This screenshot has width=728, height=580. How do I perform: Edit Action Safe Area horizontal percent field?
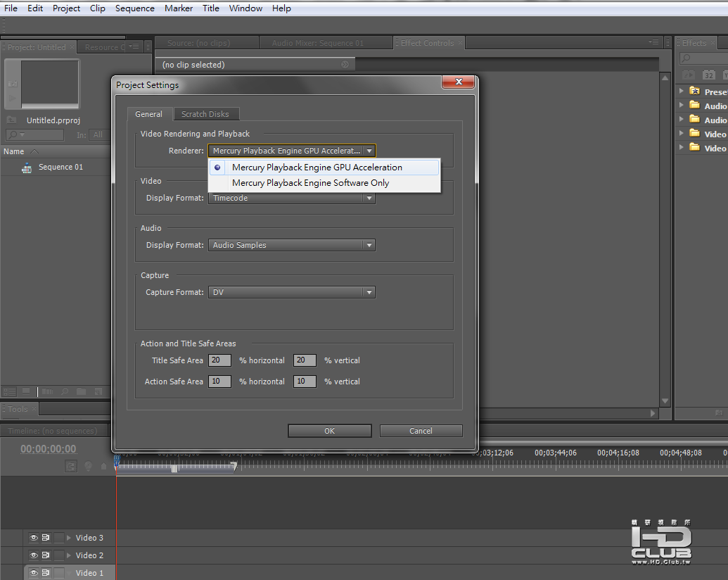pos(219,381)
